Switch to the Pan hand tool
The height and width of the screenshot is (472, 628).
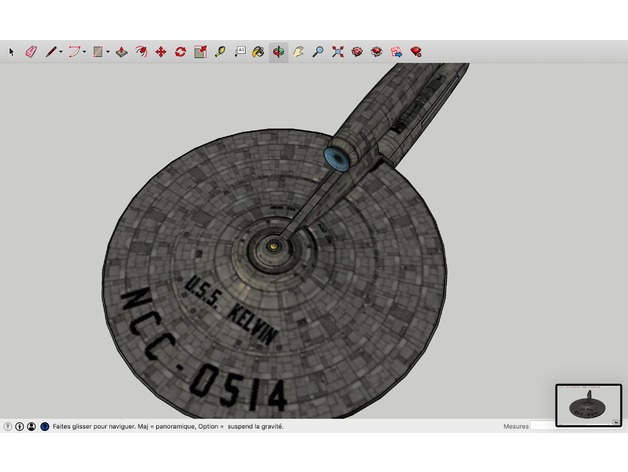298,51
